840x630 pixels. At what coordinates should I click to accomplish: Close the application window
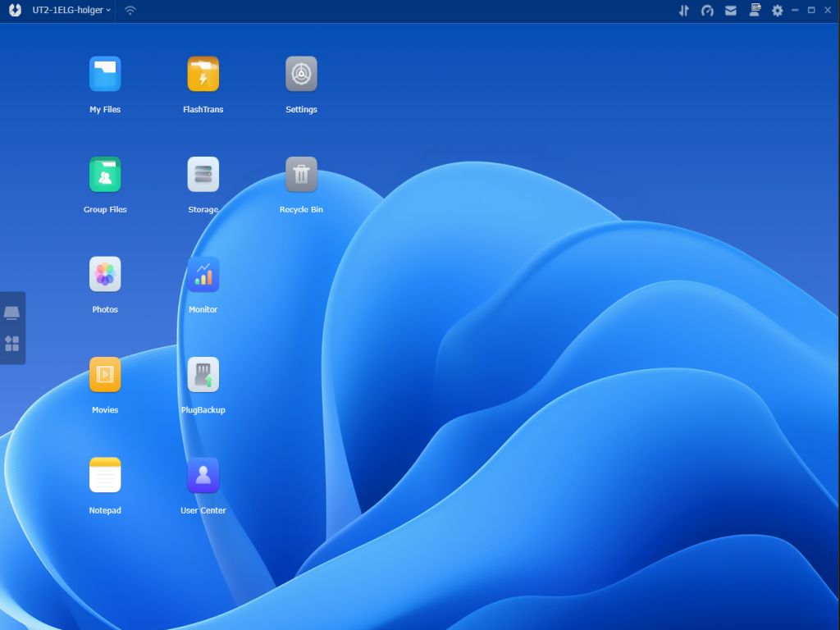(x=827, y=10)
